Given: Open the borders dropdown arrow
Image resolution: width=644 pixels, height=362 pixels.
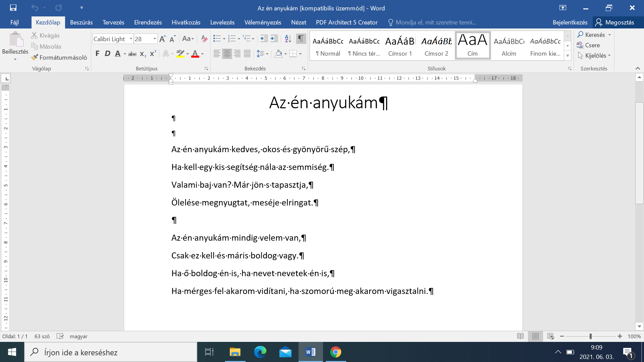Looking at the screenshot, I should [x=301, y=54].
